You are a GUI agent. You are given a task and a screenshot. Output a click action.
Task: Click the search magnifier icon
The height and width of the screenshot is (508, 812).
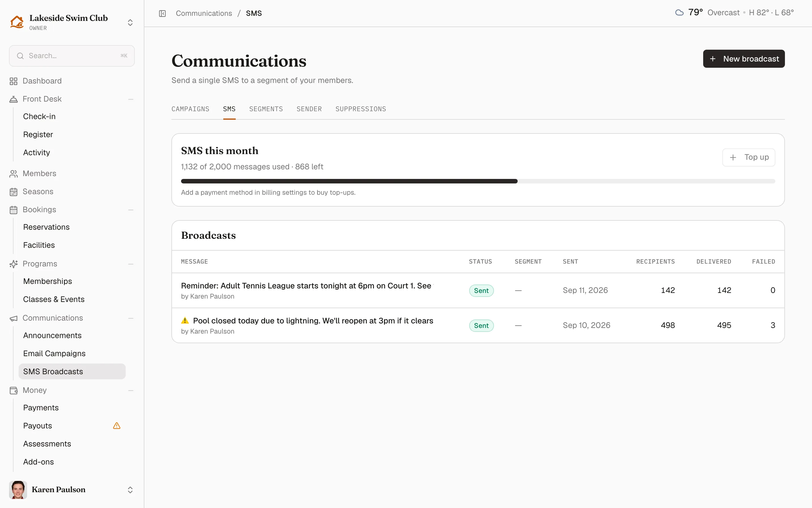click(21, 56)
